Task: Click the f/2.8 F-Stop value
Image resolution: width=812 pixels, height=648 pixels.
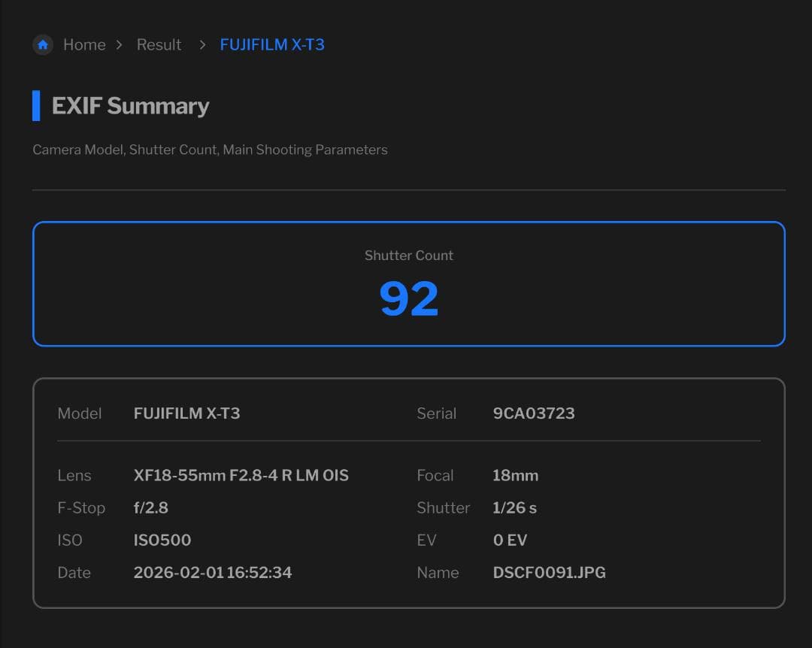Action: coord(150,508)
